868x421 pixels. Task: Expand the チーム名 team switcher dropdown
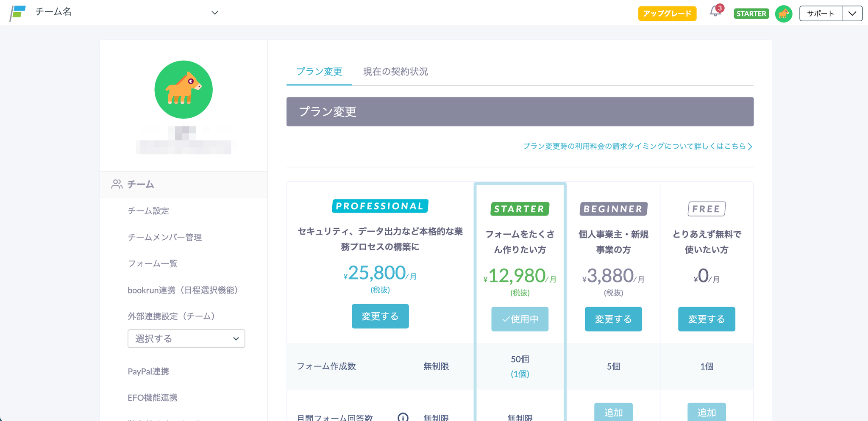point(214,13)
